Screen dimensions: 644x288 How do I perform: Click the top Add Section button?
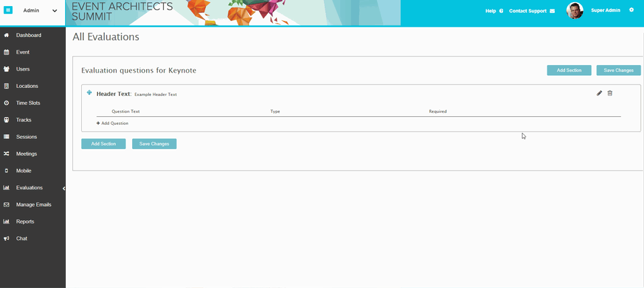569,70
